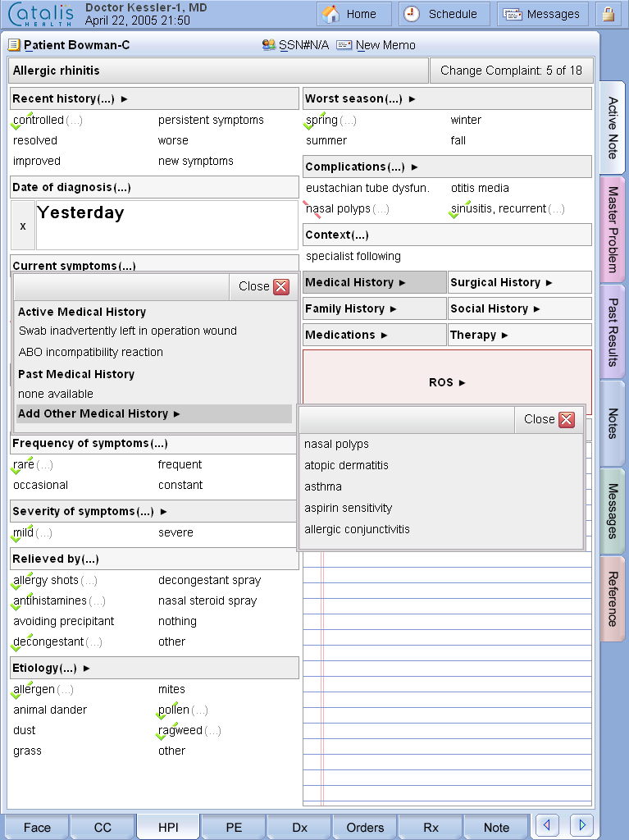This screenshot has height=840, width=629.
Task: Toggle 'sinusitis, recurrent' complication
Action: [x=499, y=209]
